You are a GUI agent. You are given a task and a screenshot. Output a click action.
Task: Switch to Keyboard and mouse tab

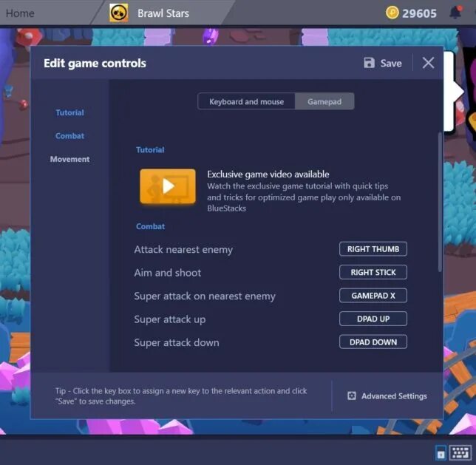coord(246,101)
